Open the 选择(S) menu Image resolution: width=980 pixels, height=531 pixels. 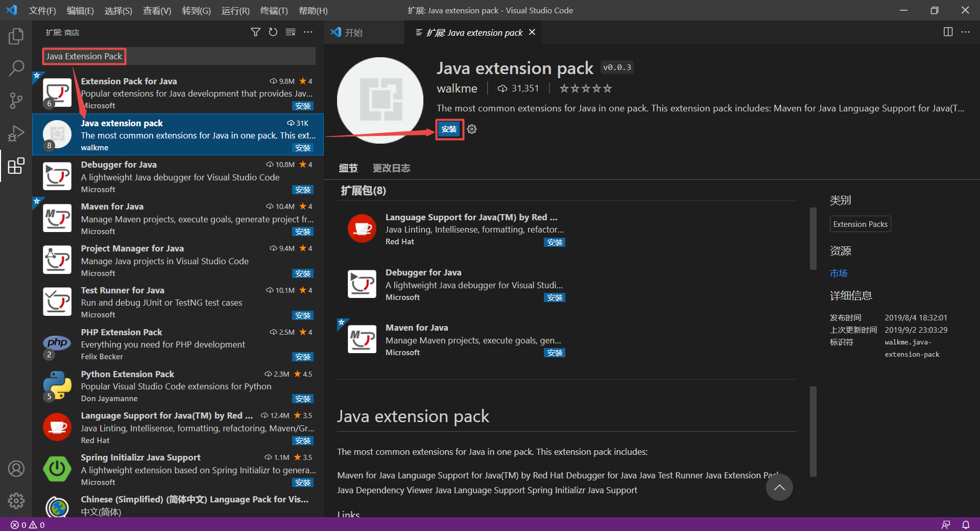point(118,11)
